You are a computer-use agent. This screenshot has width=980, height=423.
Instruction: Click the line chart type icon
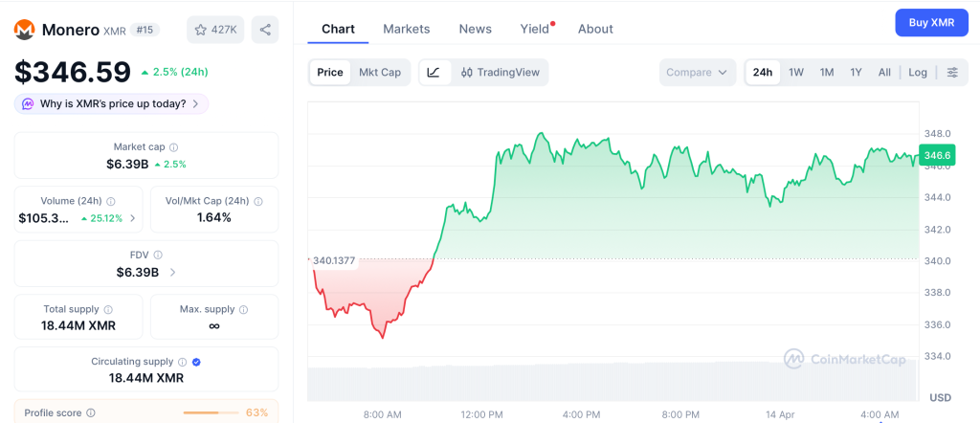tap(434, 72)
